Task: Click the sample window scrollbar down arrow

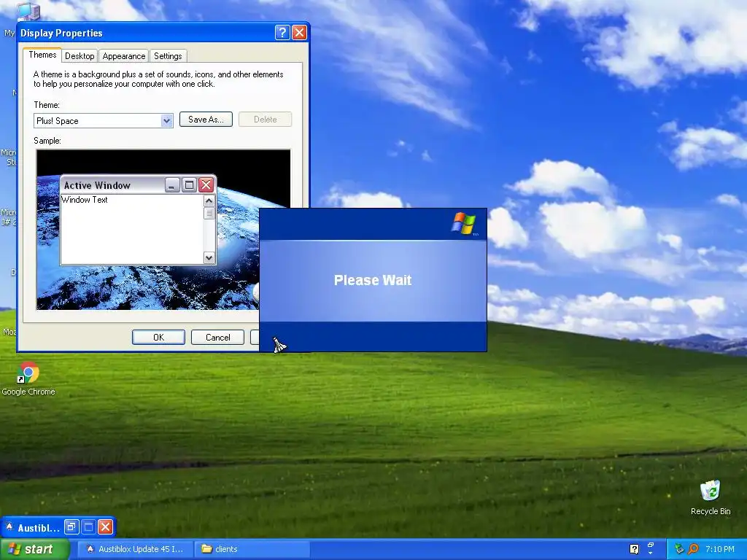Action: pos(209,257)
